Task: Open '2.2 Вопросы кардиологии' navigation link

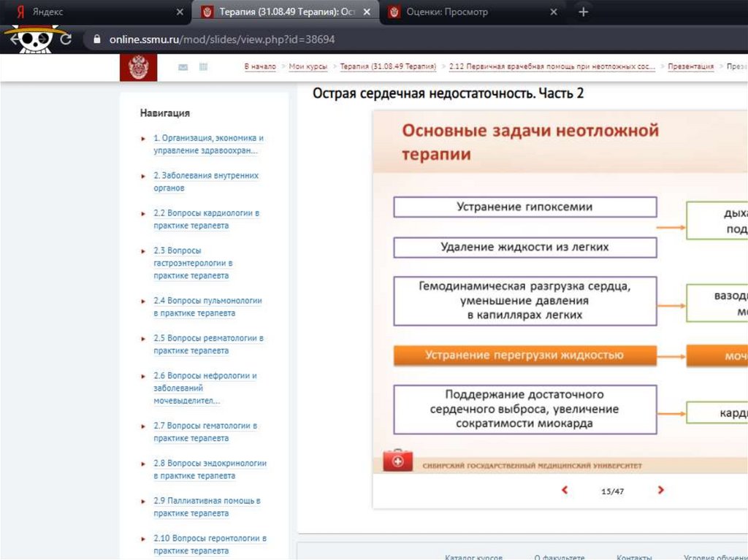Action: tap(207, 219)
